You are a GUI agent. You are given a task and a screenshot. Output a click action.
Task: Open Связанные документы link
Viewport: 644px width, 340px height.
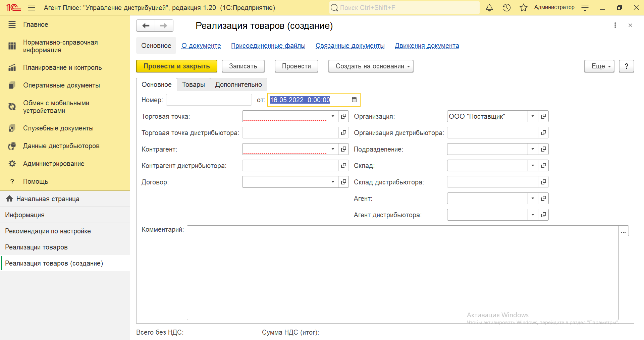coord(350,46)
